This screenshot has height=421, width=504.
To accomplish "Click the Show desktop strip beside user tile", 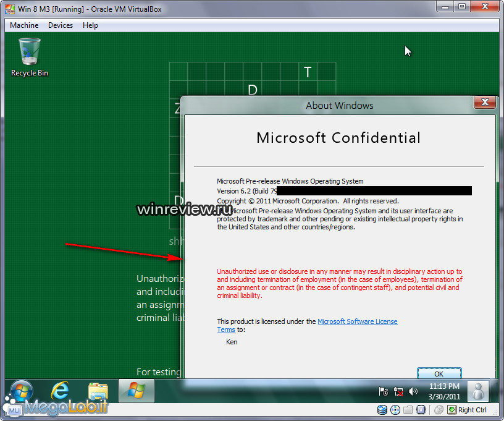I will tap(495, 391).
